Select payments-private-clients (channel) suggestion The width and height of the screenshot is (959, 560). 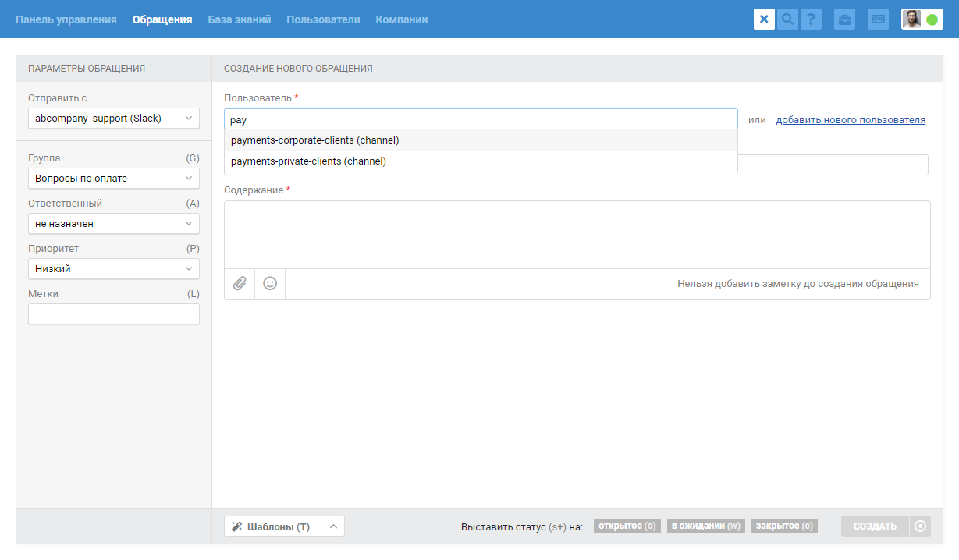point(481,161)
